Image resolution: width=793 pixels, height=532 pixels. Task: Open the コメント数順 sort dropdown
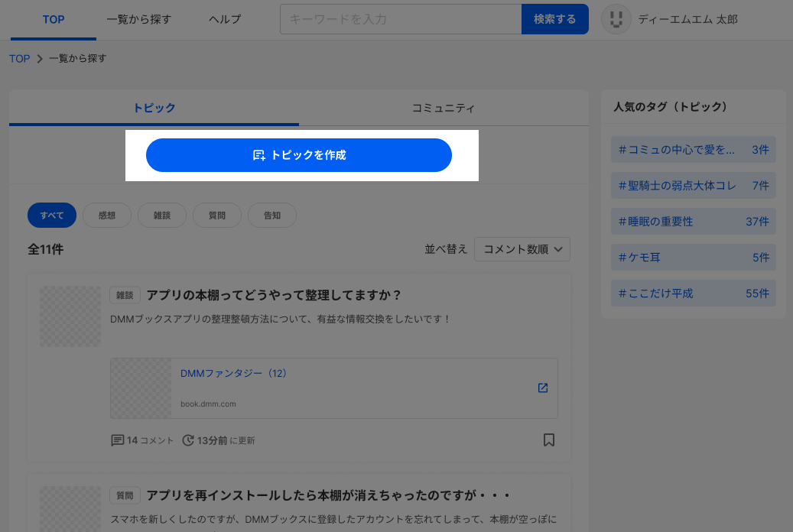coord(522,249)
